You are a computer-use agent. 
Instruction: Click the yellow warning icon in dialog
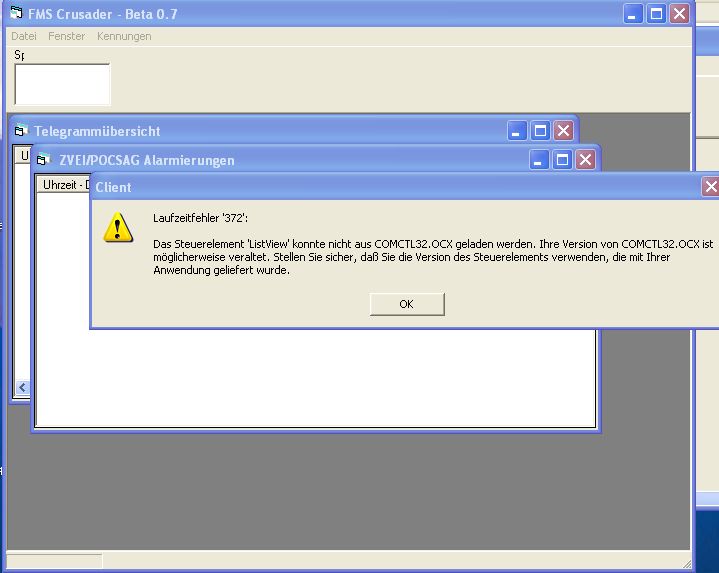pos(119,228)
